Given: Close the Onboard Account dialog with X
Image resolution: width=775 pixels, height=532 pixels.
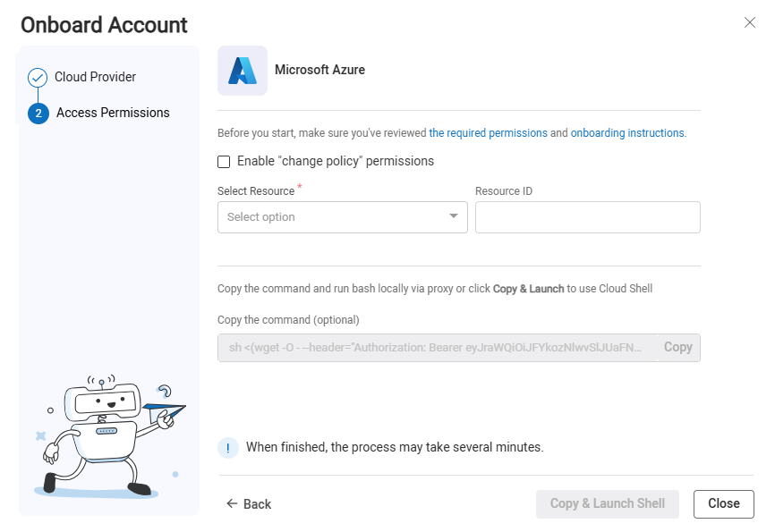Looking at the screenshot, I should tap(750, 22).
